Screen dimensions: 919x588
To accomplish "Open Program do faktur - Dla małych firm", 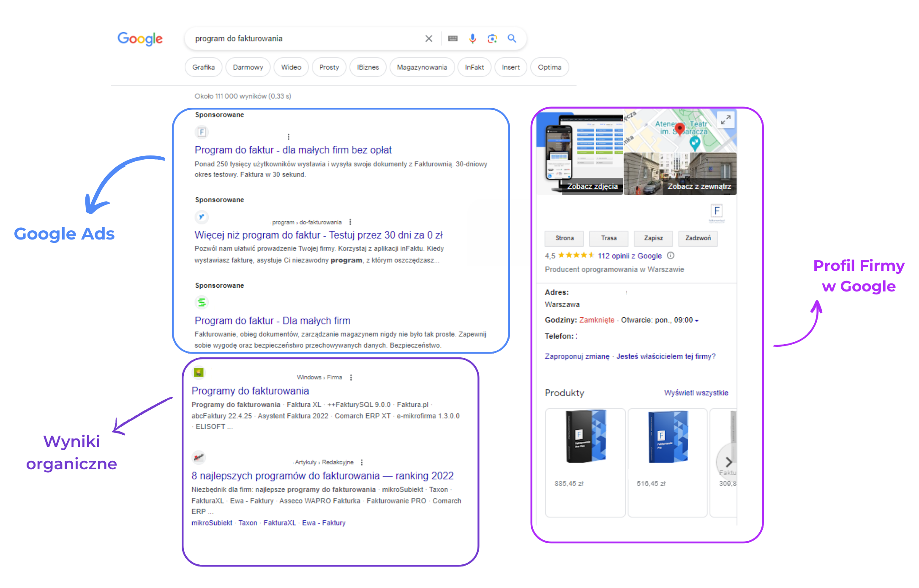I will coord(273,321).
